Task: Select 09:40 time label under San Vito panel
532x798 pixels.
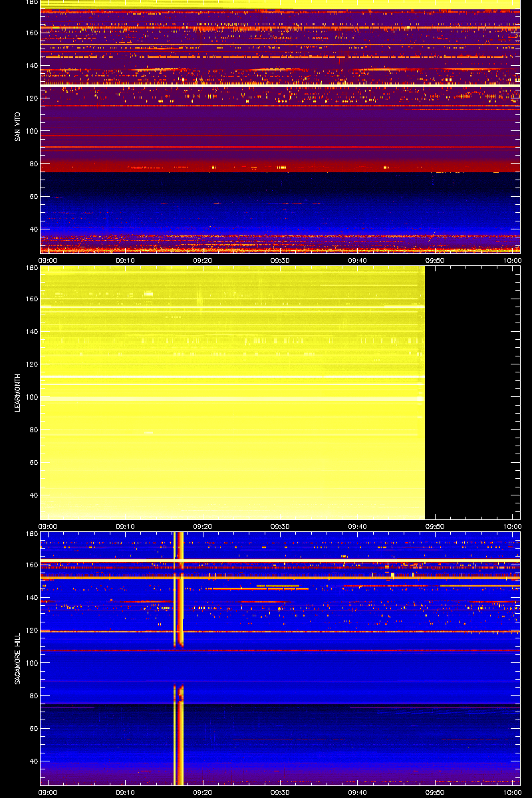Action: [x=358, y=261]
